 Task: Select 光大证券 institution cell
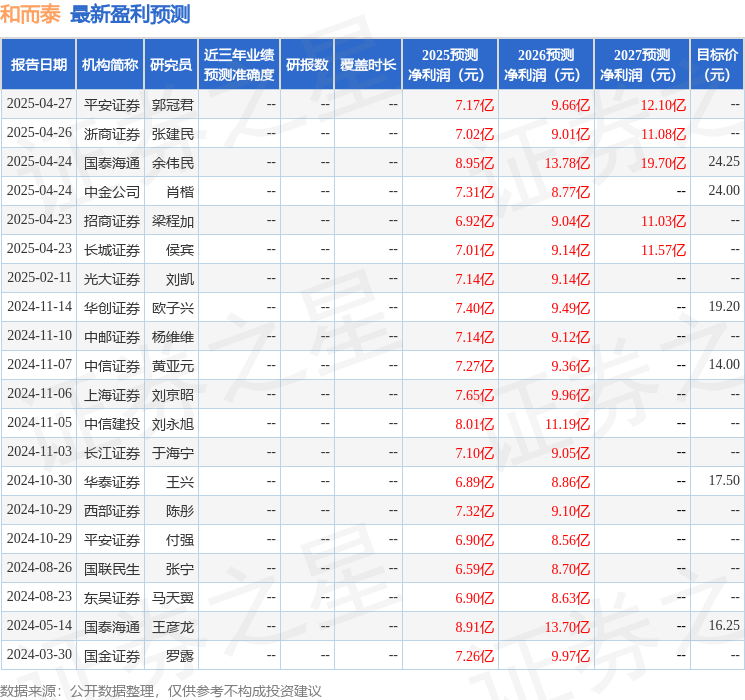(x=112, y=279)
